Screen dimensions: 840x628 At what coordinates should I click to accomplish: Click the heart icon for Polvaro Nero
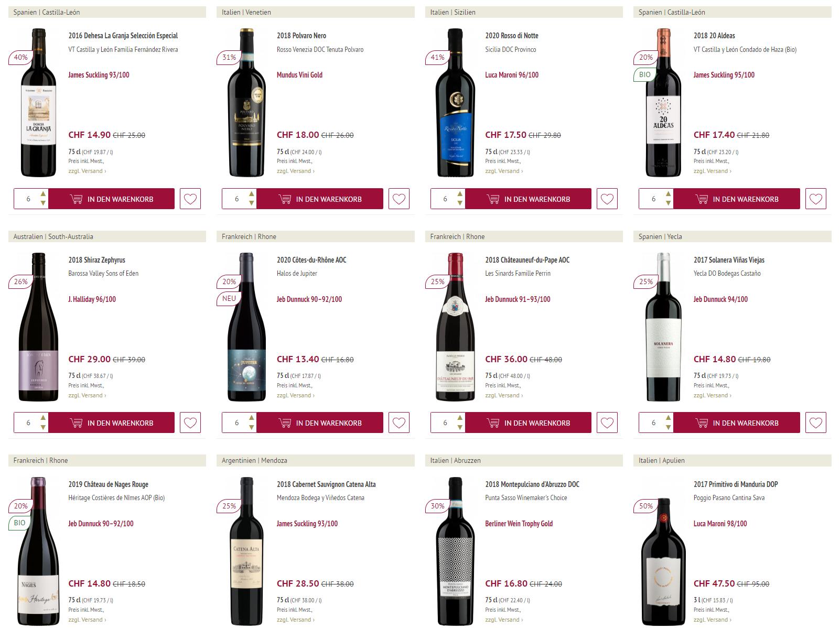(399, 199)
